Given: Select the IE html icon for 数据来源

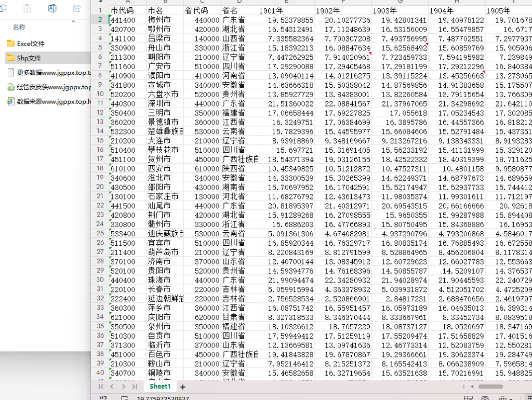Looking at the screenshot, I should pos(11,101).
